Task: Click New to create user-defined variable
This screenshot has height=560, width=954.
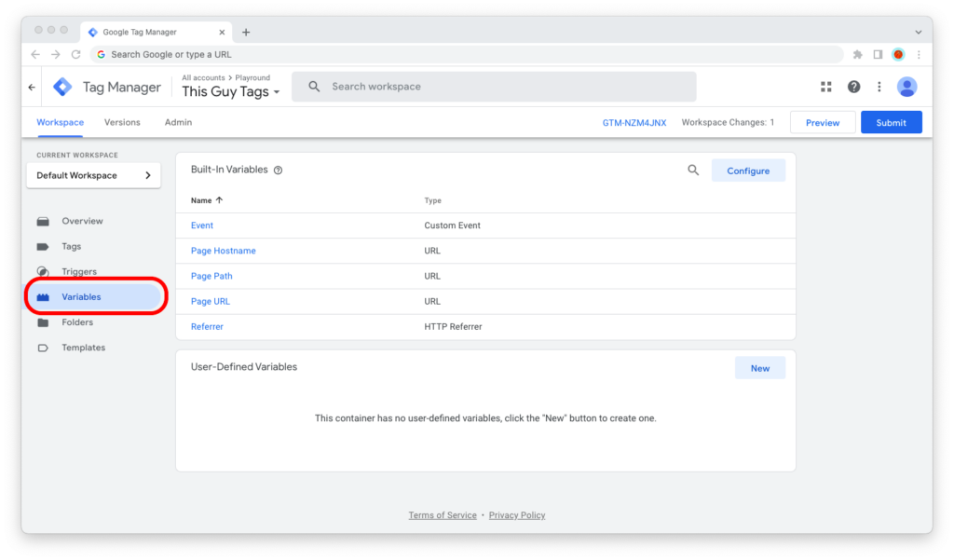Action: (x=760, y=368)
